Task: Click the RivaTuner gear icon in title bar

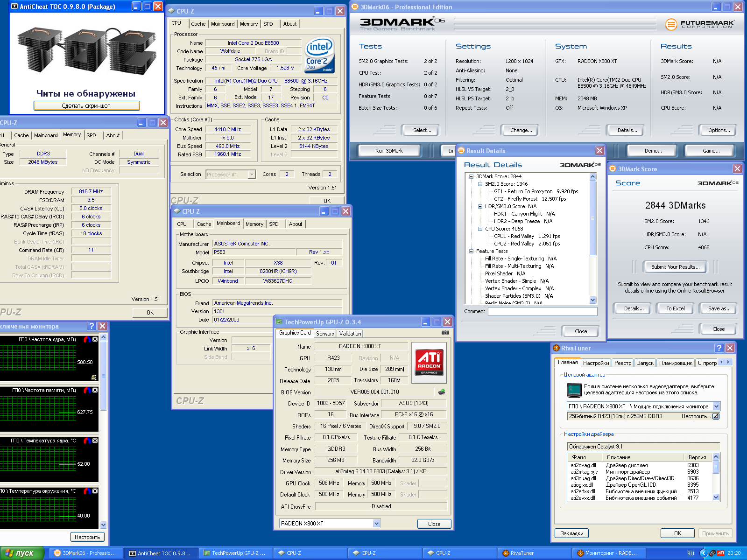Action: tap(556, 348)
